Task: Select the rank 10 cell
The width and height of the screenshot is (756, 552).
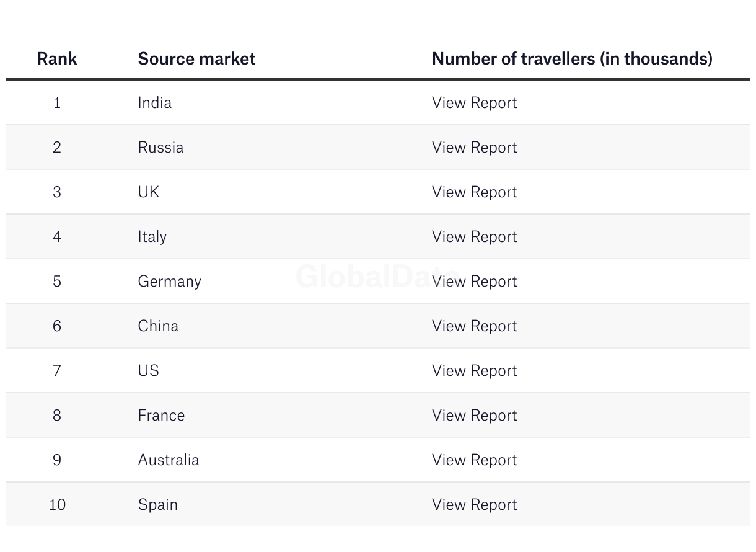Action: pyautogui.click(x=57, y=504)
